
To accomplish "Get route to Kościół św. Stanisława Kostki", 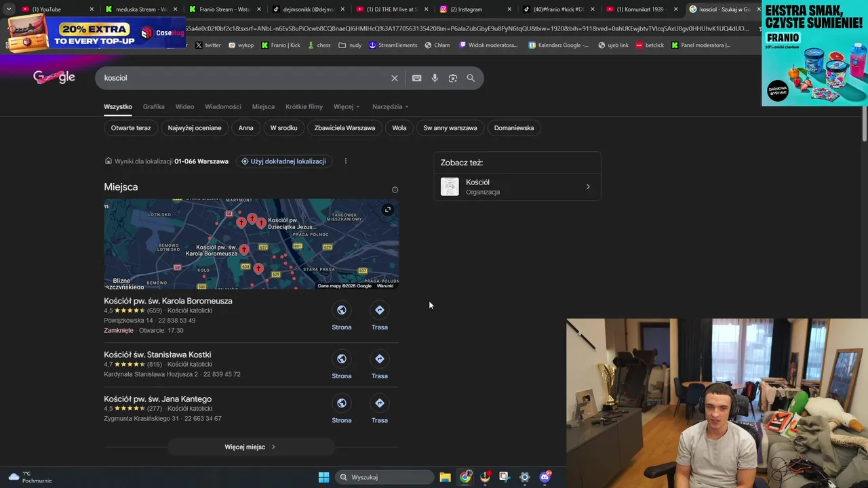I will (380, 365).
